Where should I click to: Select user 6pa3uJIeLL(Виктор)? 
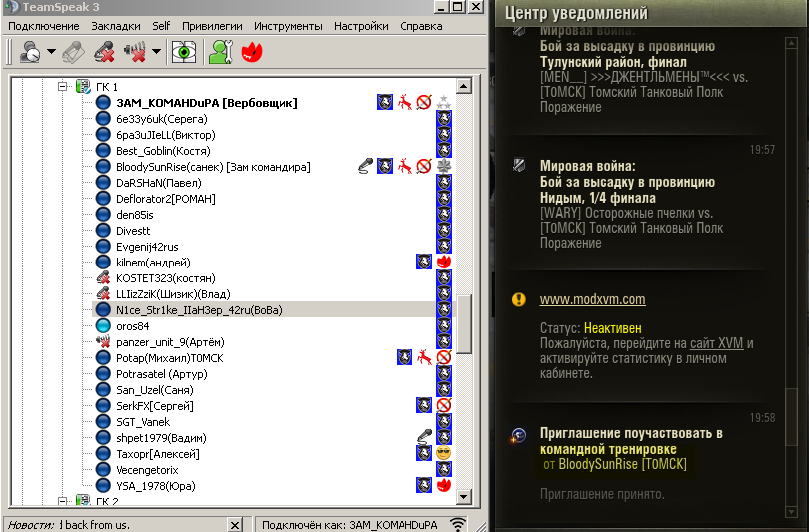click(x=166, y=135)
